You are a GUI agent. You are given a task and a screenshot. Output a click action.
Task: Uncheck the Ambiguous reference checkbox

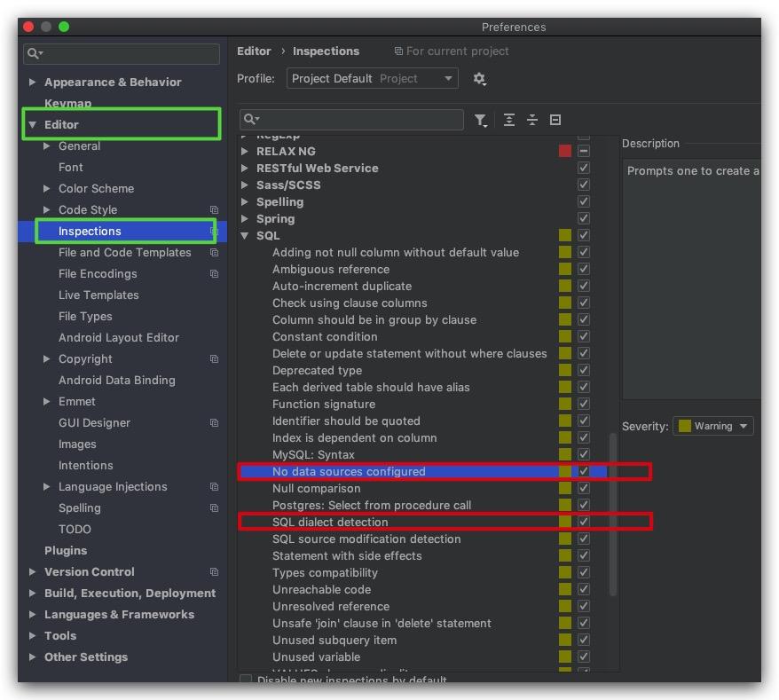(x=583, y=270)
